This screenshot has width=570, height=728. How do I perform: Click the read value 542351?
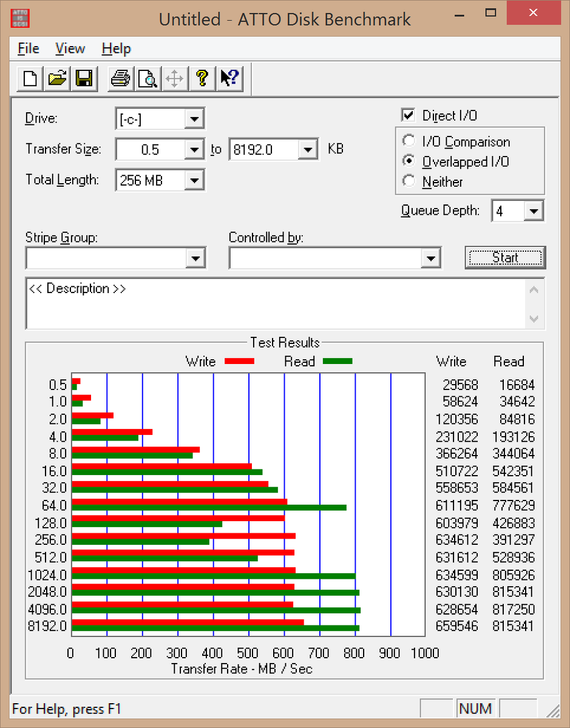point(514,471)
